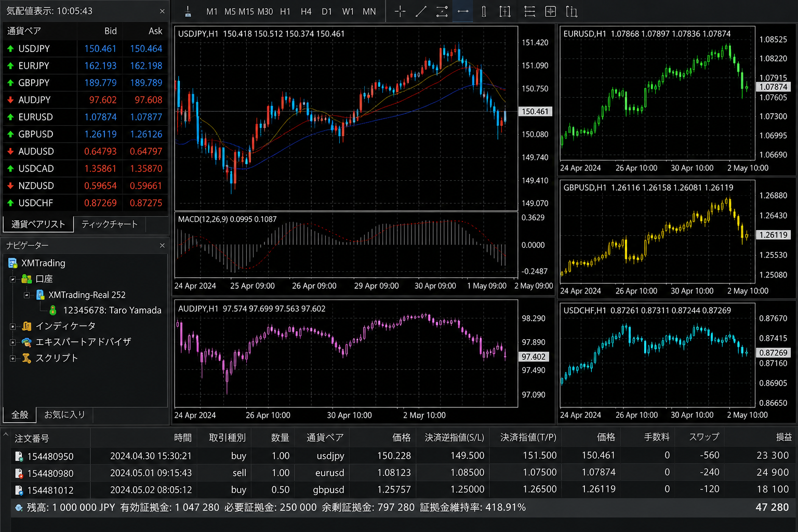The height and width of the screenshot is (532, 798).
Task: Close the ナビゲーター panel
Action: point(162,245)
